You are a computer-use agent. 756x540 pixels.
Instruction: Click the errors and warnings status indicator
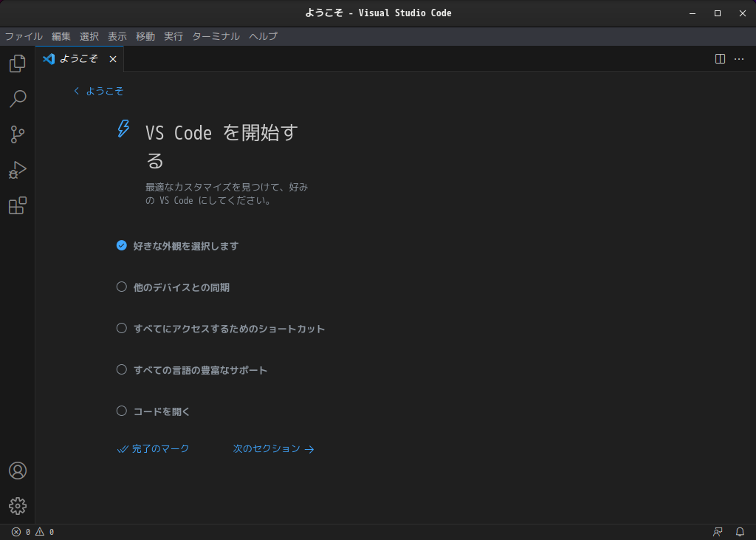(x=32, y=532)
